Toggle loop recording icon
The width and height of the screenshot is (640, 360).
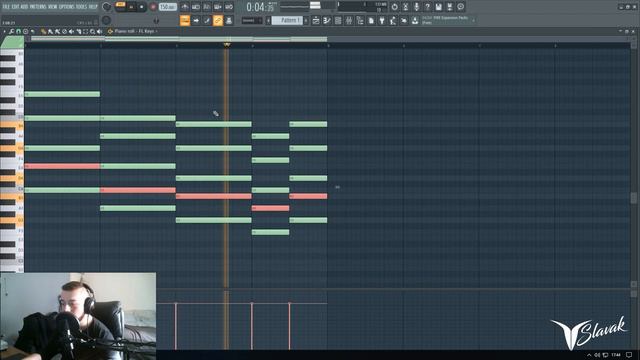coord(229,7)
